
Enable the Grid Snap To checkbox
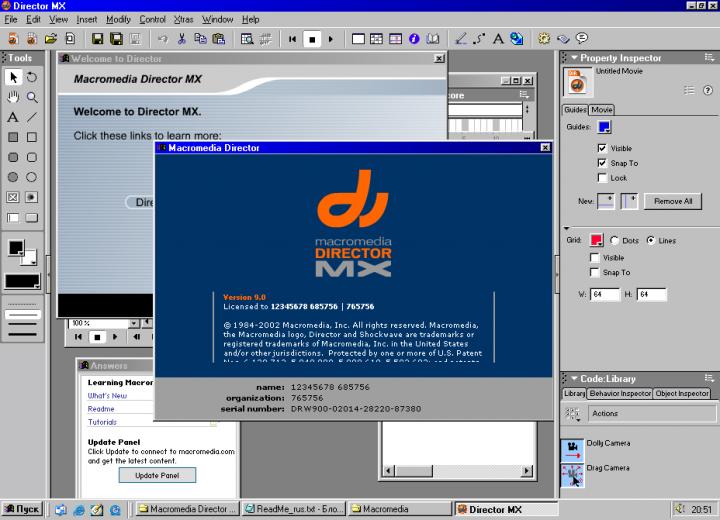point(595,272)
